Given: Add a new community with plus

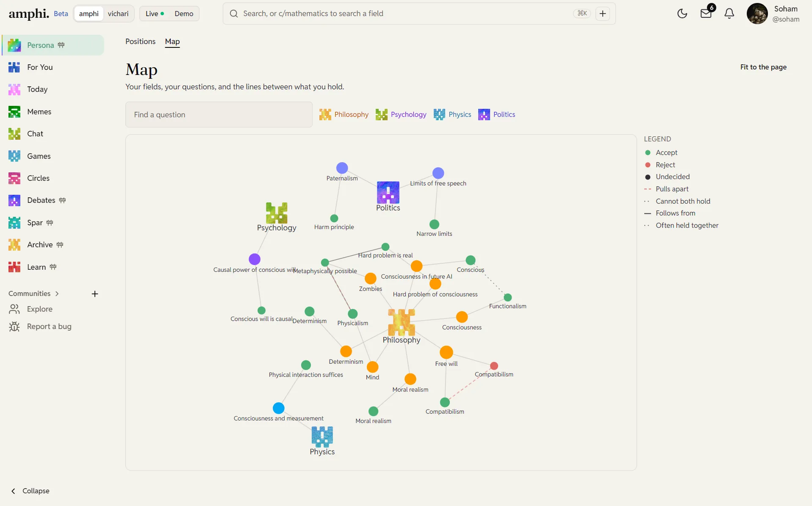Looking at the screenshot, I should [95, 294].
